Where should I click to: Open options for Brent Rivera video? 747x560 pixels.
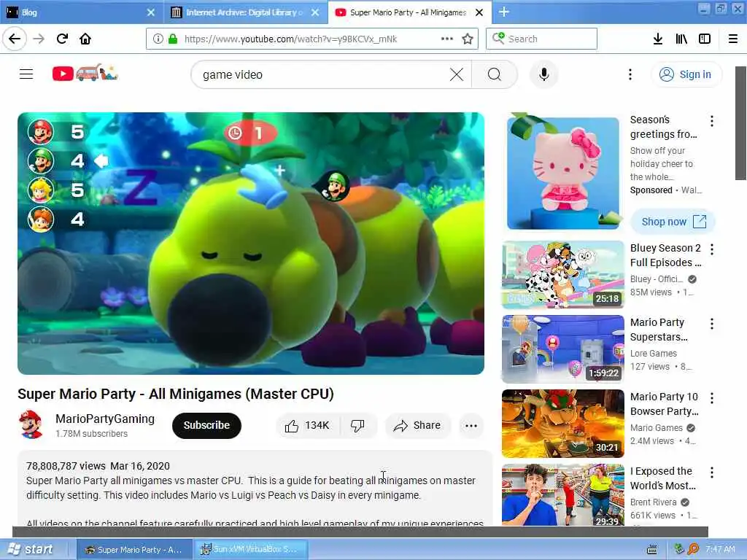[x=712, y=472]
